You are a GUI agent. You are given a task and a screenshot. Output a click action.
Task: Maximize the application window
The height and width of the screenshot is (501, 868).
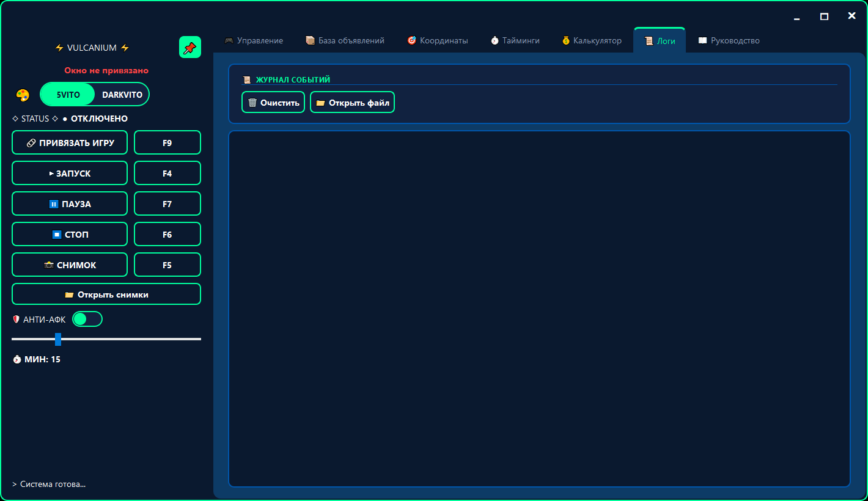point(824,16)
